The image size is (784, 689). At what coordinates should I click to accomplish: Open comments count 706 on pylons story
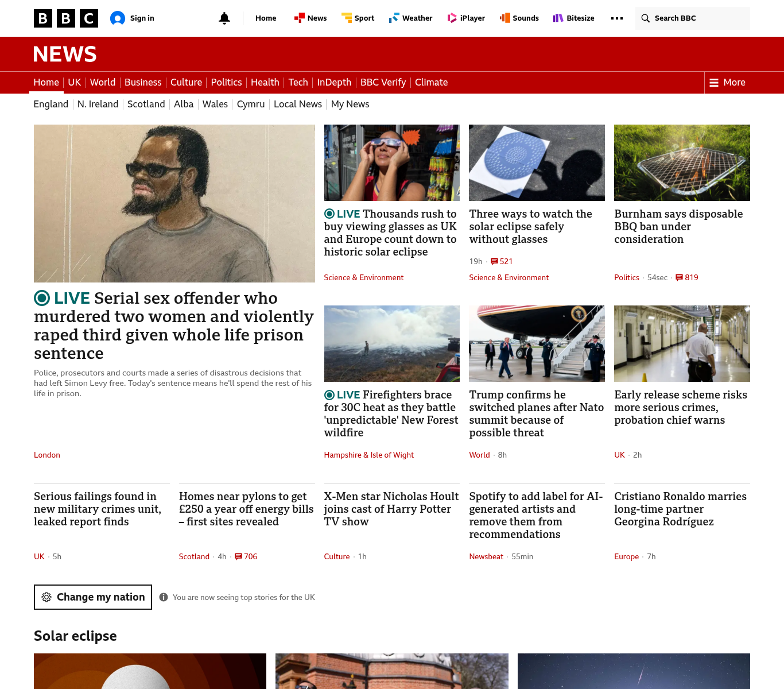(246, 556)
